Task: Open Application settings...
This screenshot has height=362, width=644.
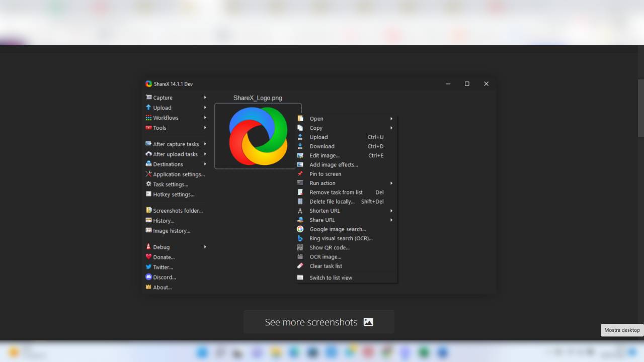Action: pyautogui.click(x=179, y=174)
